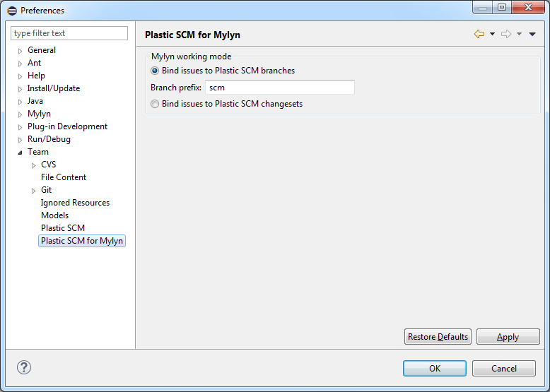Viewport: 550px width, 392px height.
Task: Open the back history dropdown arrow
Action: (x=492, y=34)
